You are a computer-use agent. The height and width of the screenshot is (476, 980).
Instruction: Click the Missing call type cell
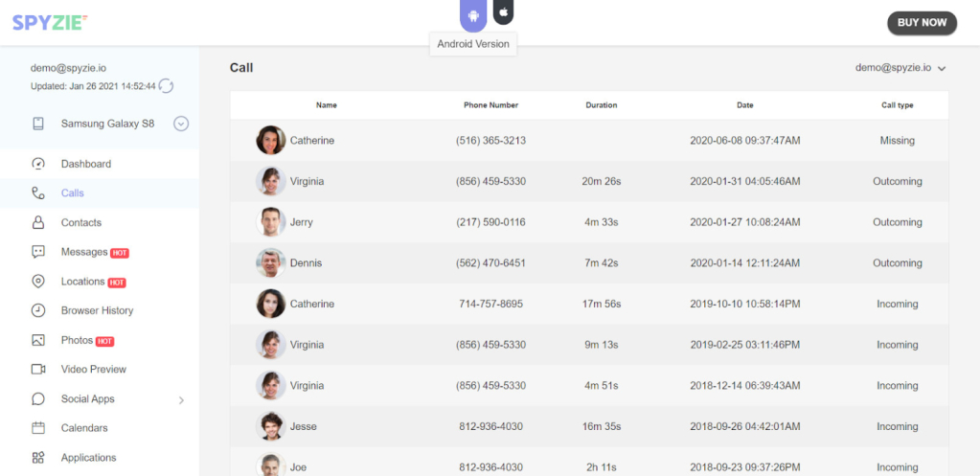[x=897, y=141]
